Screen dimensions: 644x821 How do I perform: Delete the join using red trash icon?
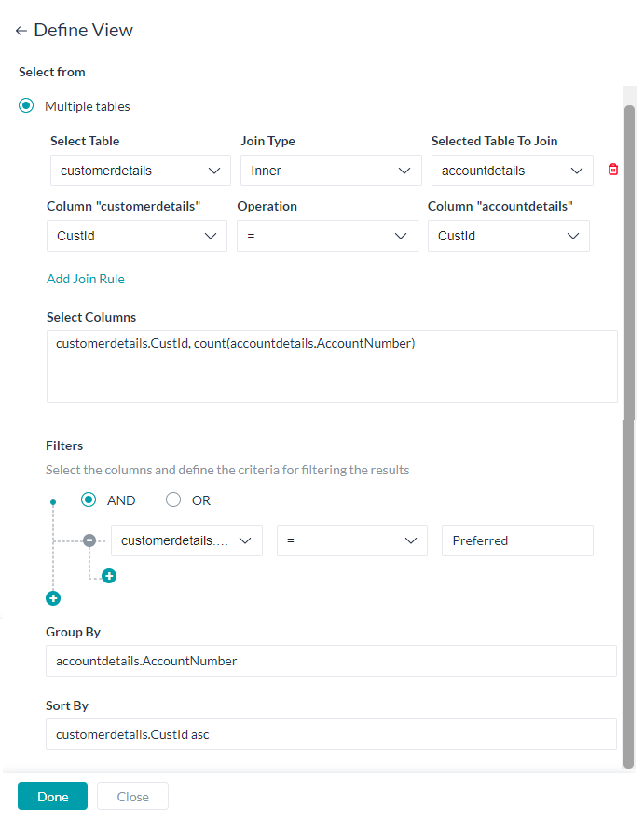coord(612,170)
